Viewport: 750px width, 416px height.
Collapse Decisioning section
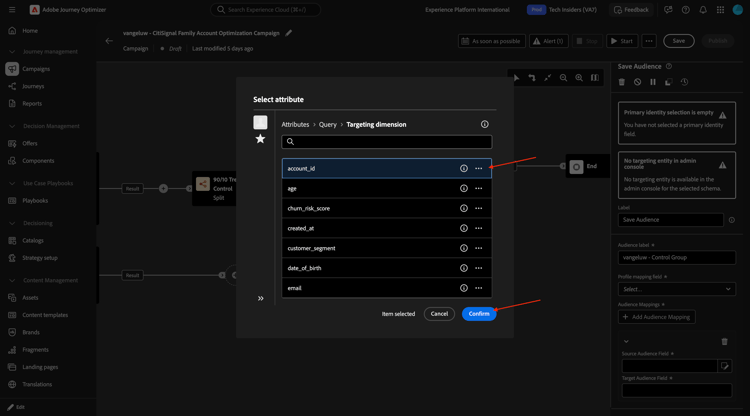click(x=12, y=223)
